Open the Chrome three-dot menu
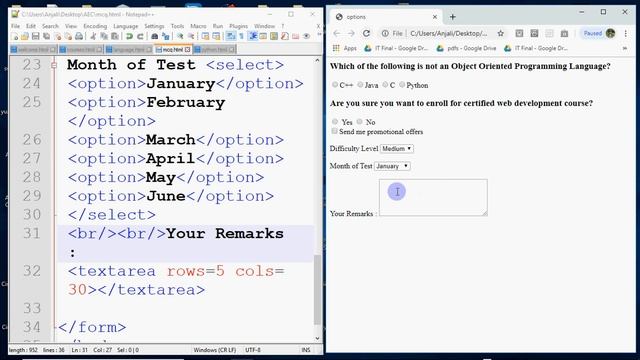Viewport: 640px width, 360px height. (625, 33)
